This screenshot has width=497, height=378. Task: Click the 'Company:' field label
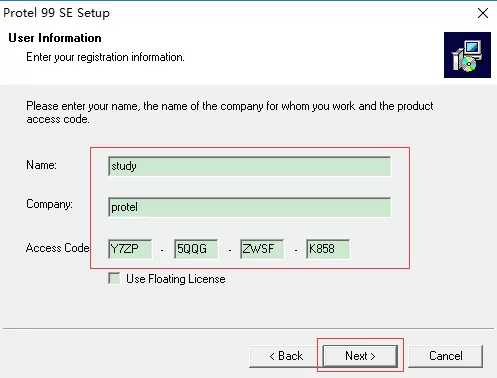[x=49, y=204]
